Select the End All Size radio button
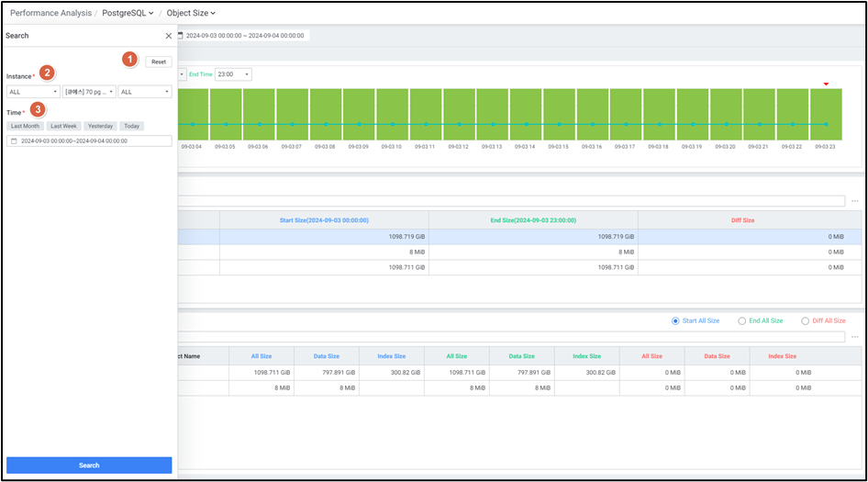Viewport: 868px width, 482px height. click(742, 320)
